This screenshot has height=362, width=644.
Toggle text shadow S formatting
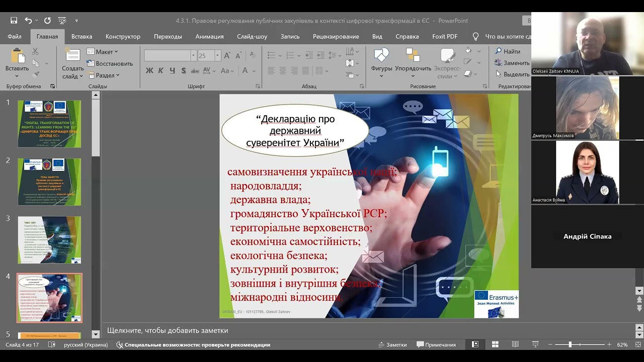[184, 71]
